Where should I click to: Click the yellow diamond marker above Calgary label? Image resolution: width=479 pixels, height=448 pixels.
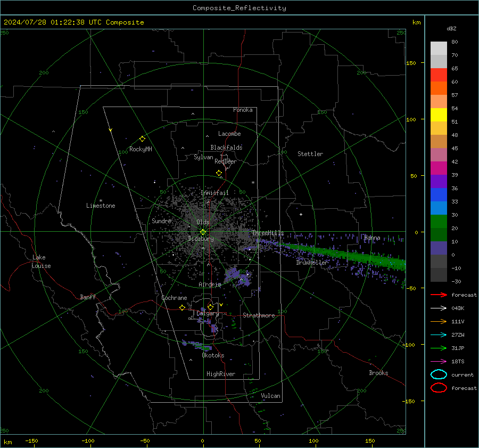[210, 307]
